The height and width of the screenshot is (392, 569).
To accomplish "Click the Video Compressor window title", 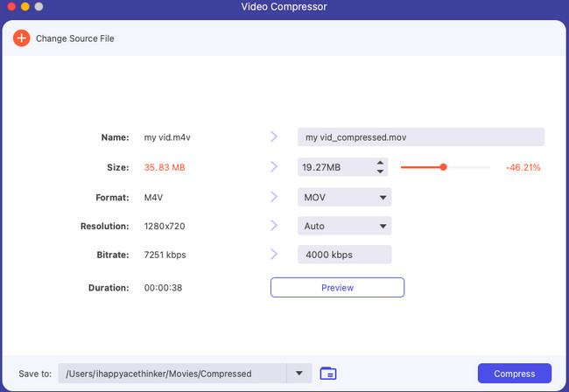I will 284,6.
